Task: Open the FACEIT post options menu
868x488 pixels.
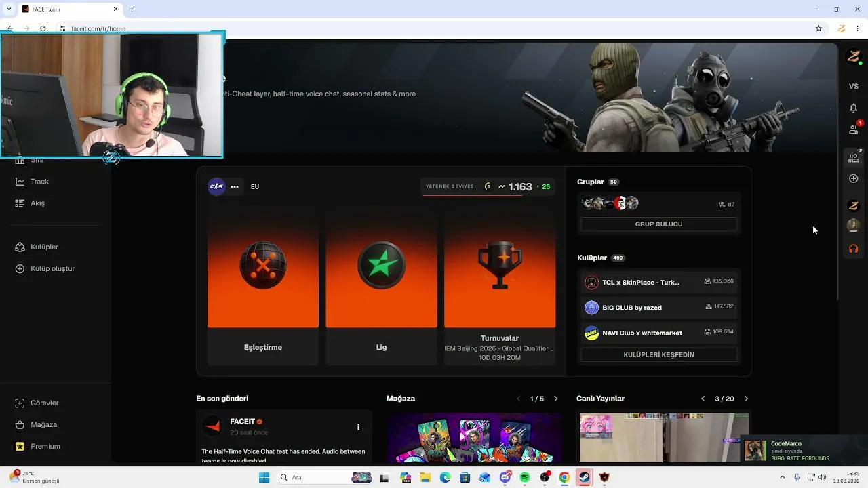Action: (358, 427)
